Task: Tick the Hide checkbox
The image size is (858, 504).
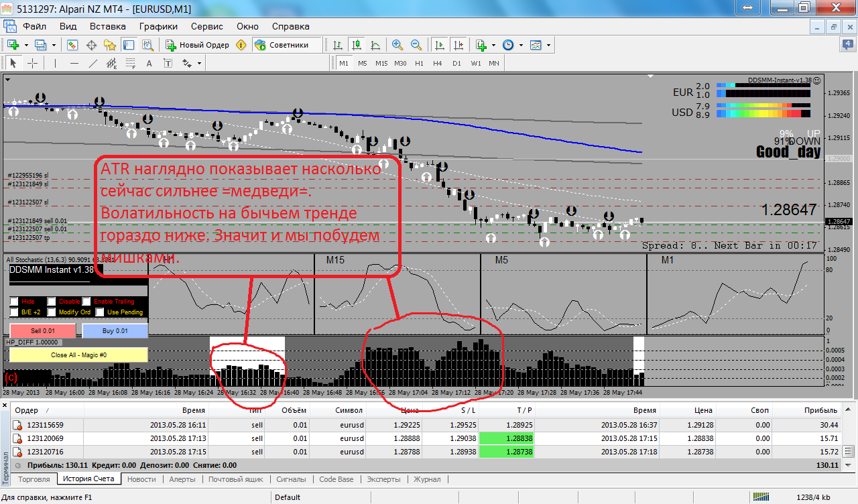Action: 14,302
